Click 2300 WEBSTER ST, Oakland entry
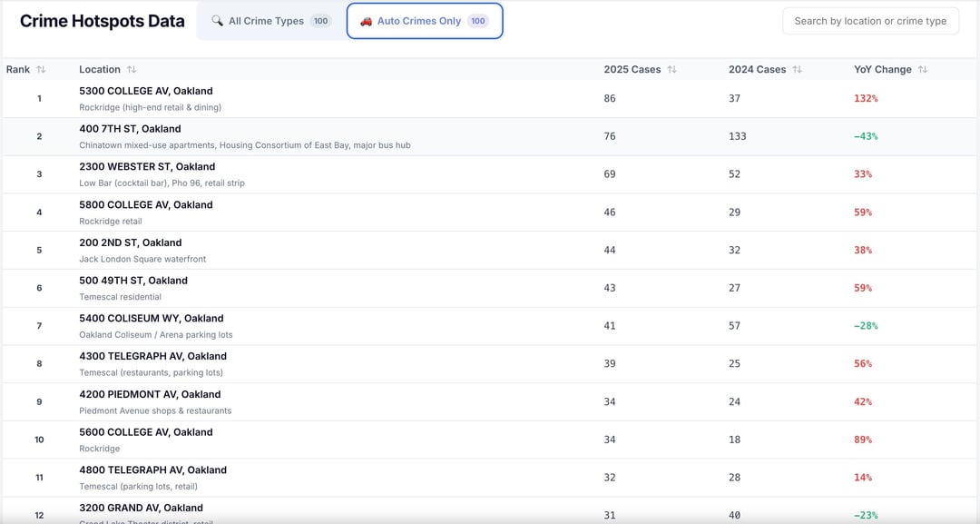The width and height of the screenshot is (980, 524). tap(147, 167)
